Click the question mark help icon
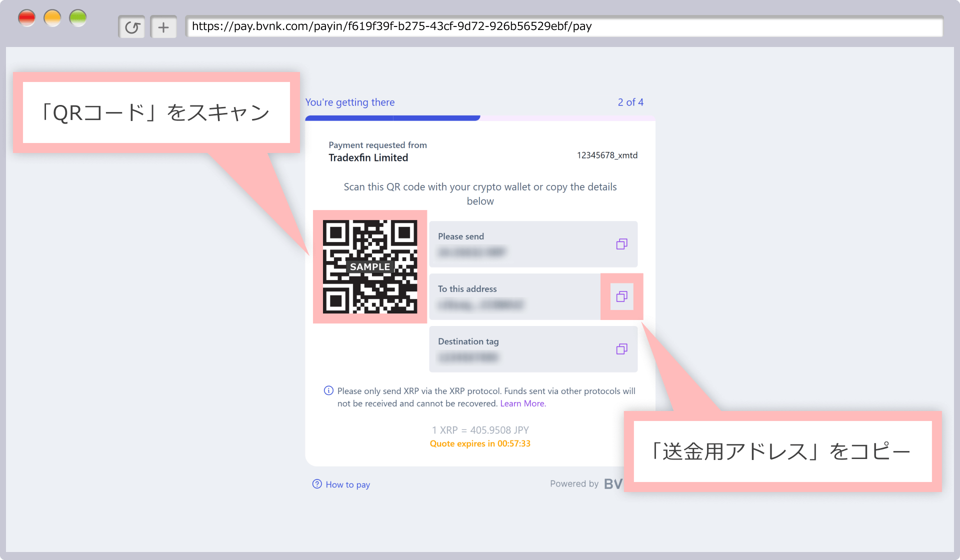The width and height of the screenshot is (960, 560). (x=317, y=484)
